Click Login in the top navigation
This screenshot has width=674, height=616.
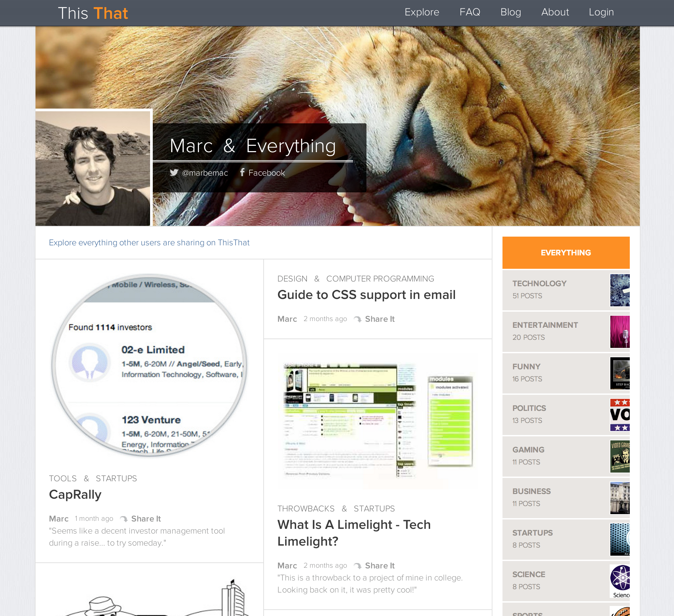(x=601, y=12)
